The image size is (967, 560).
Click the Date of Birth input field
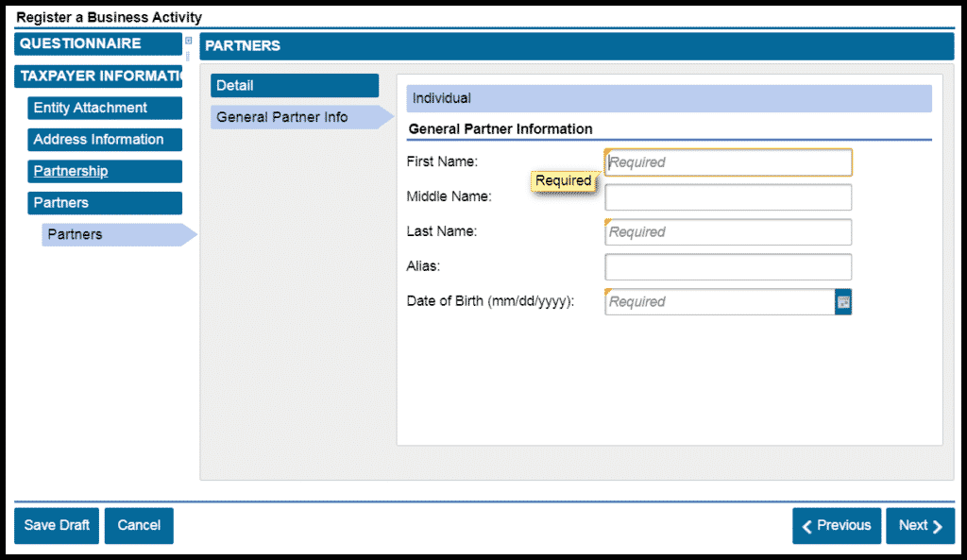(719, 302)
